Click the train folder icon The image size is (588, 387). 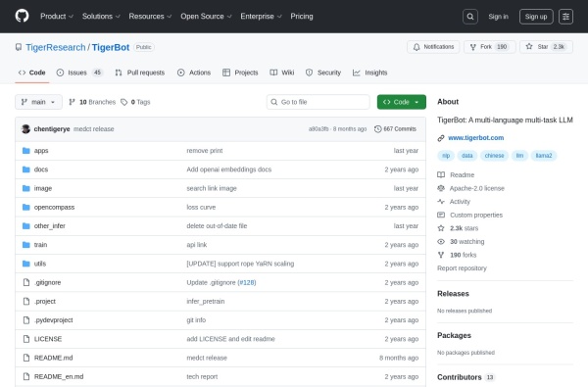pos(25,245)
